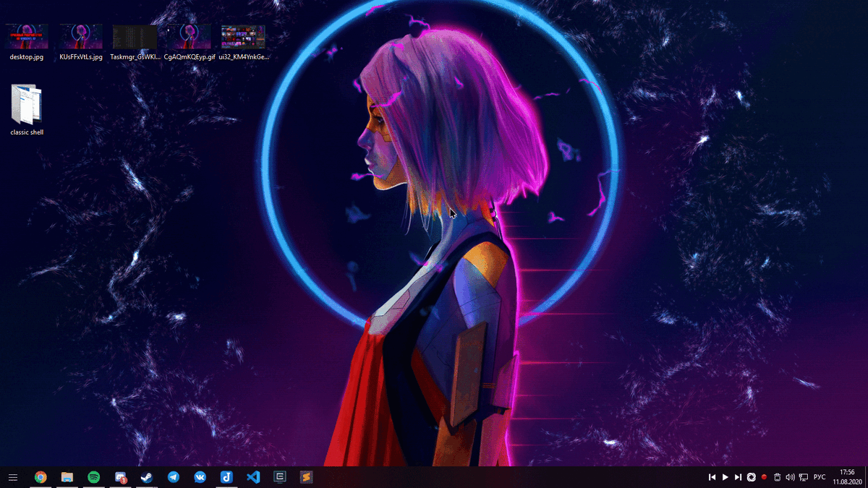Click the CgAQmKQEyp.gif file name
Screen dimensions: 868x488
[x=190, y=56]
